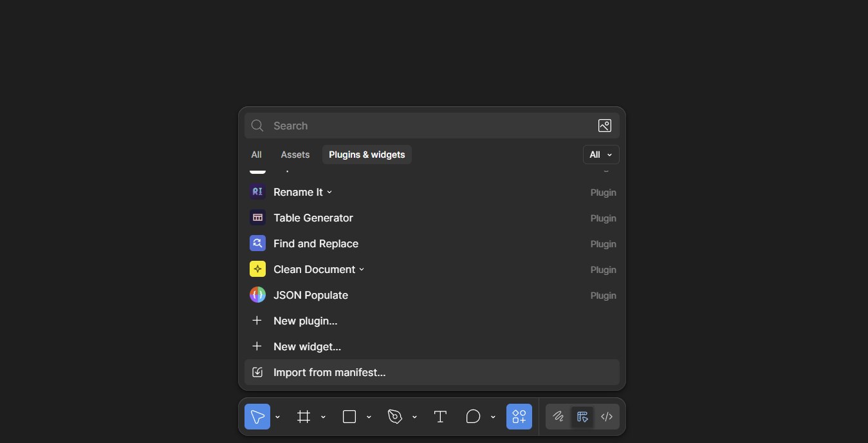Click the Import from manifest icon

click(x=257, y=372)
